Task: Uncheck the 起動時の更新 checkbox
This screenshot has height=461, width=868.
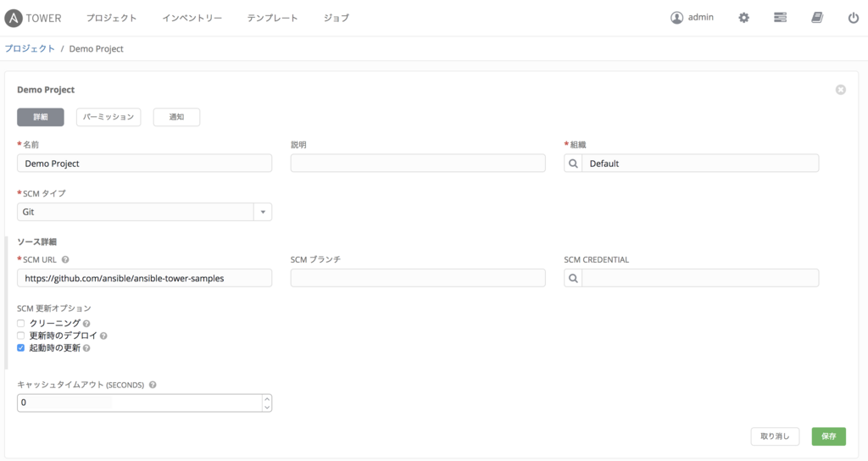Action: coord(21,347)
